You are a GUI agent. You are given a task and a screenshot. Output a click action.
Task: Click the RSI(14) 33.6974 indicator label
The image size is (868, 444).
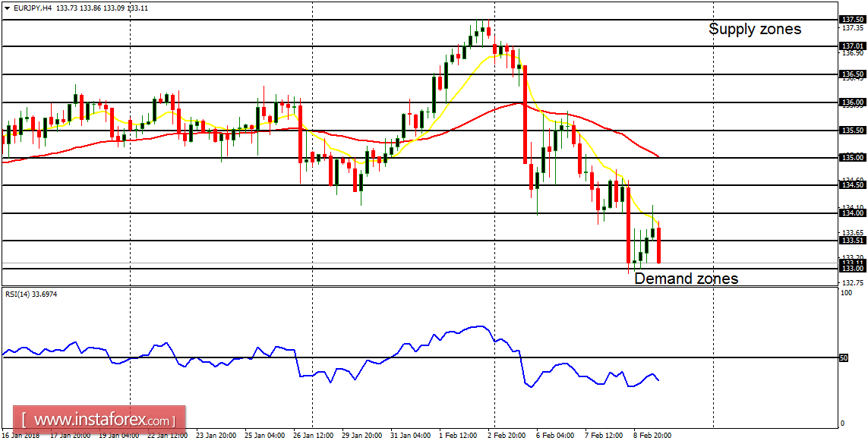[x=30, y=294]
